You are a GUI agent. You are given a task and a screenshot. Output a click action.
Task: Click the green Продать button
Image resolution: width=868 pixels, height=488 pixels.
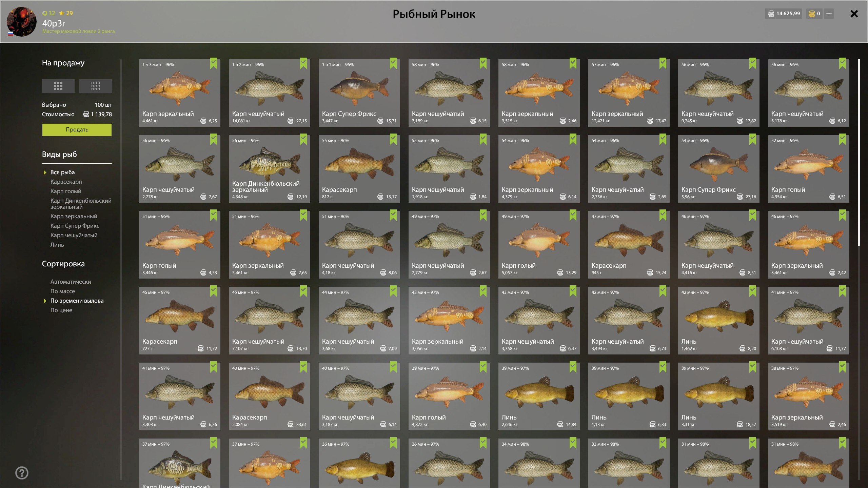pos(77,129)
